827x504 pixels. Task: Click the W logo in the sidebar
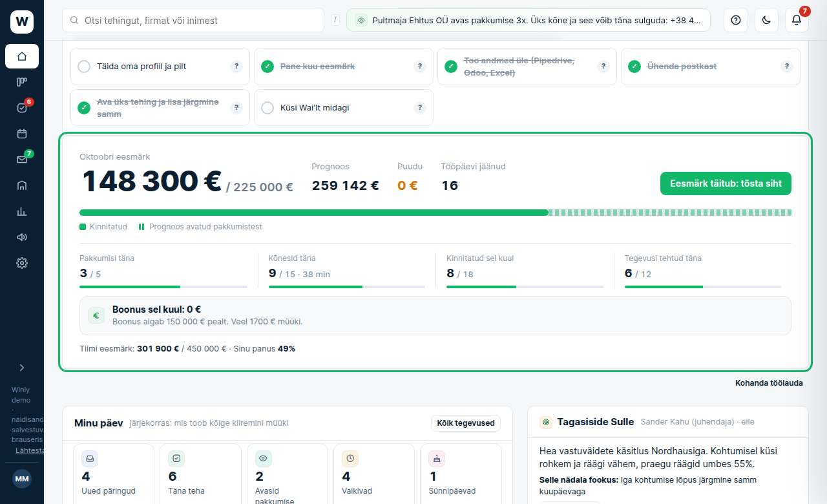pos(22,22)
